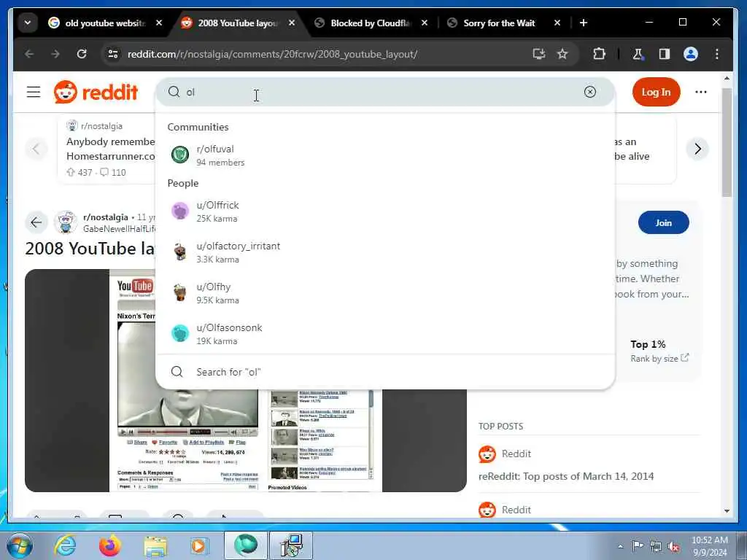
Task: Open Windows Explorer from taskbar
Action: tap(155, 545)
